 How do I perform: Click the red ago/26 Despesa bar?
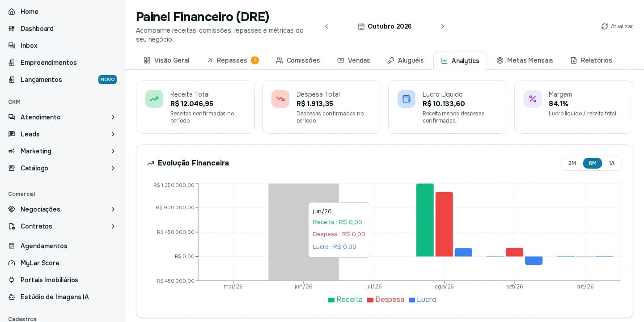[444, 224]
